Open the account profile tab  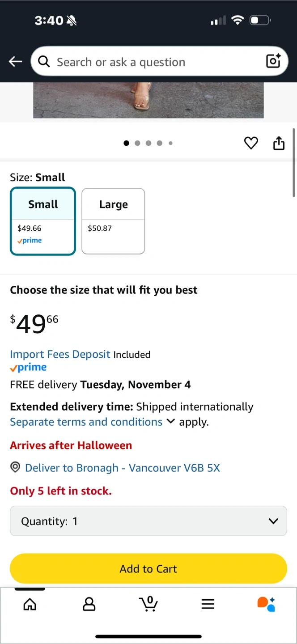[89, 604]
